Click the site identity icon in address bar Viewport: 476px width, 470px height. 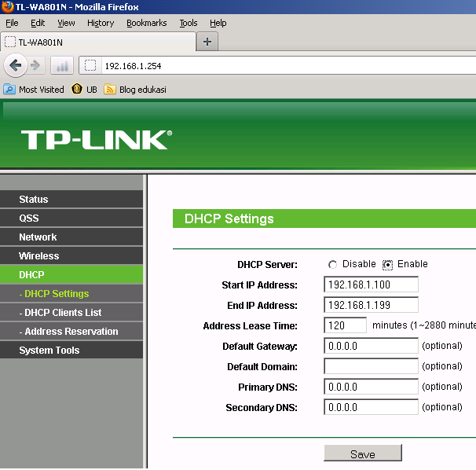click(90, 65)
